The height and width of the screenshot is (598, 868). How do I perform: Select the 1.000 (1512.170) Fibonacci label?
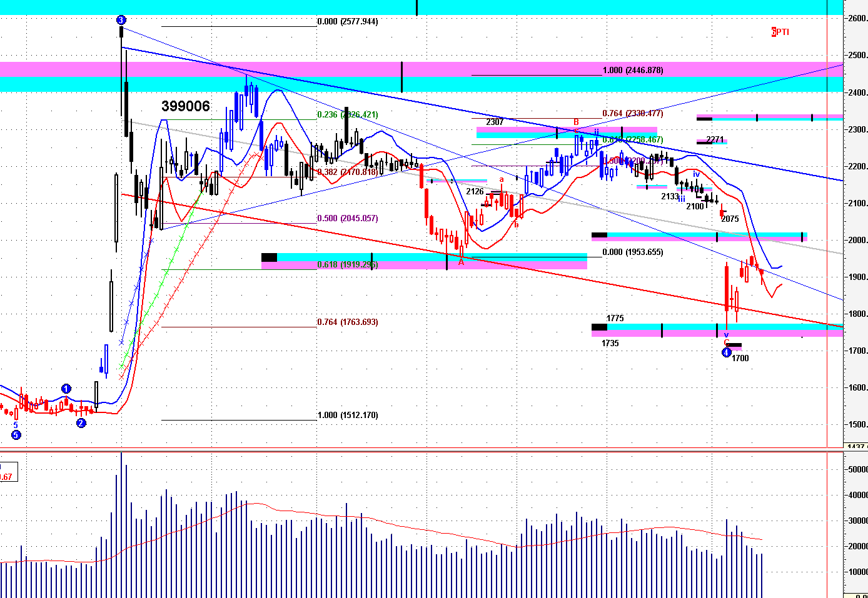[348, 415]
